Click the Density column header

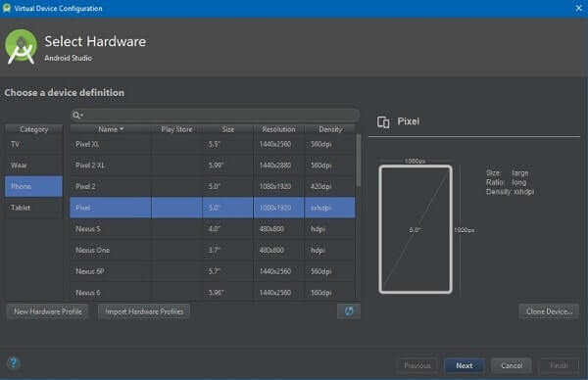click(x=330, y=129)
